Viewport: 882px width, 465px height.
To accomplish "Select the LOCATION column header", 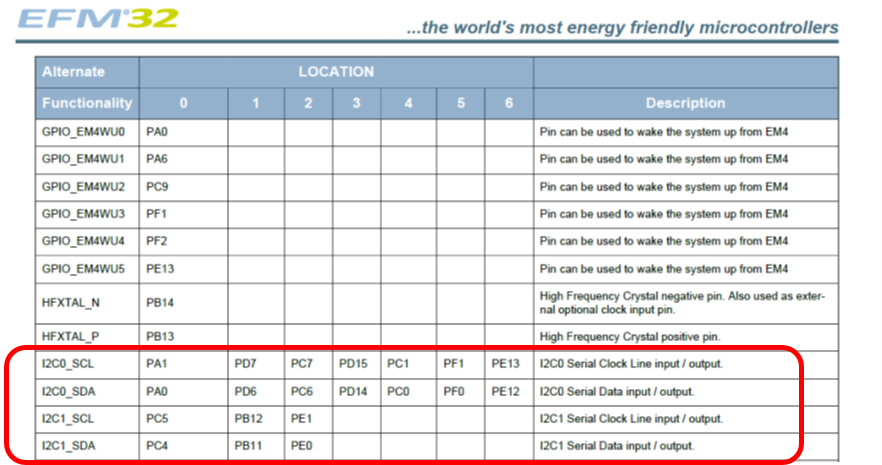I will (x=336, y=72).
